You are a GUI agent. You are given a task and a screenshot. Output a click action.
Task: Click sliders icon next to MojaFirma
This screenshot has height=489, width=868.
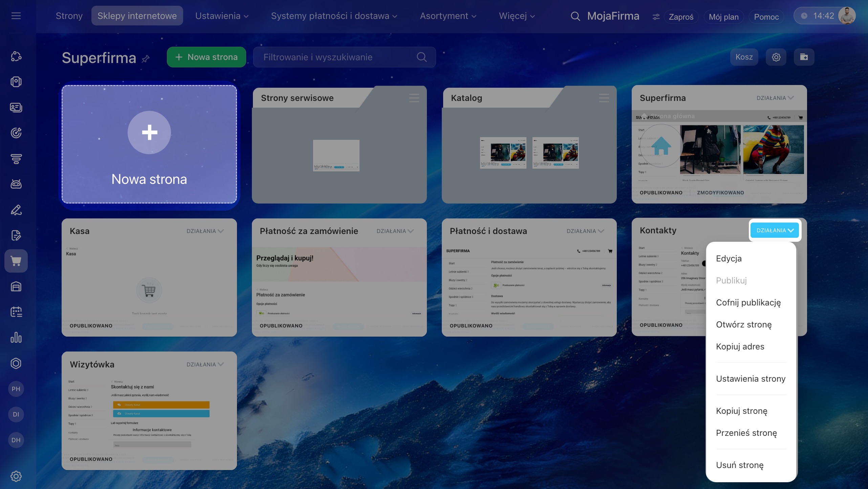(656, 17)
